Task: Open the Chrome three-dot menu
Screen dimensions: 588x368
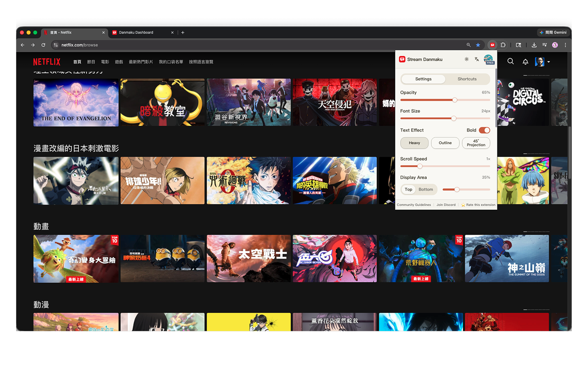Action: coord(565,45)
